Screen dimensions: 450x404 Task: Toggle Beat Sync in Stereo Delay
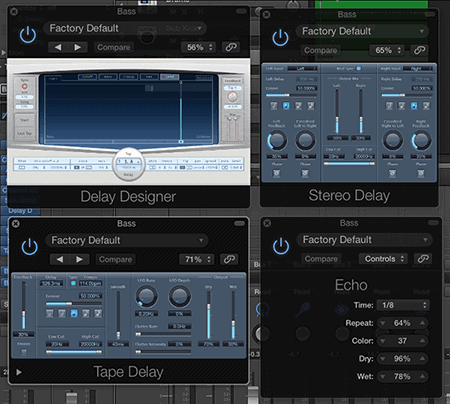[359, 68]
